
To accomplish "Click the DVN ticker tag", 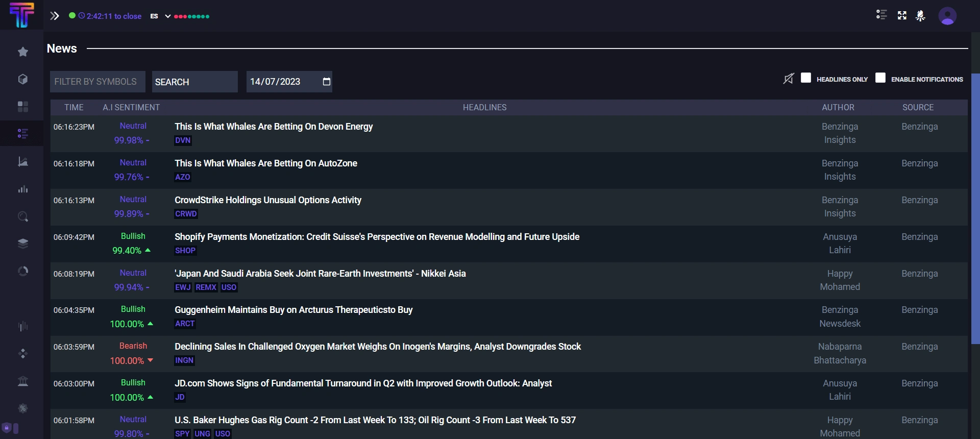I will click(183, 140).
